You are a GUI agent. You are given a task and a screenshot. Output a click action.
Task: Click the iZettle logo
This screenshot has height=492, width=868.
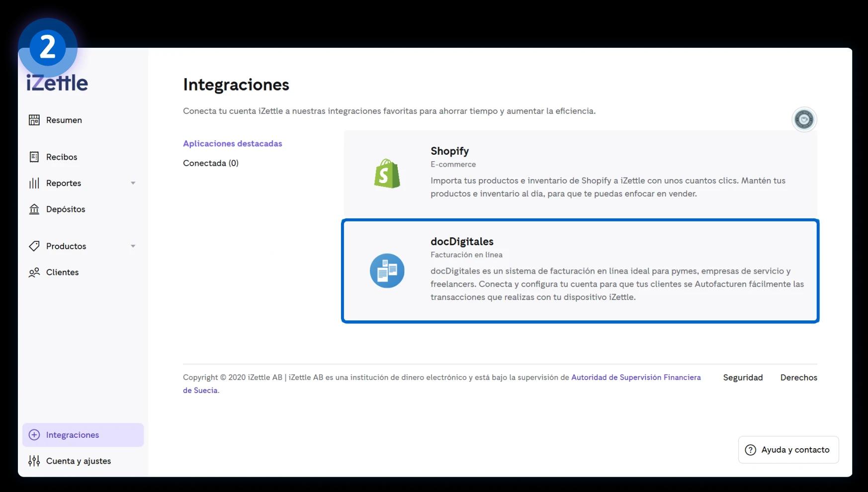(x=57, y=83)
